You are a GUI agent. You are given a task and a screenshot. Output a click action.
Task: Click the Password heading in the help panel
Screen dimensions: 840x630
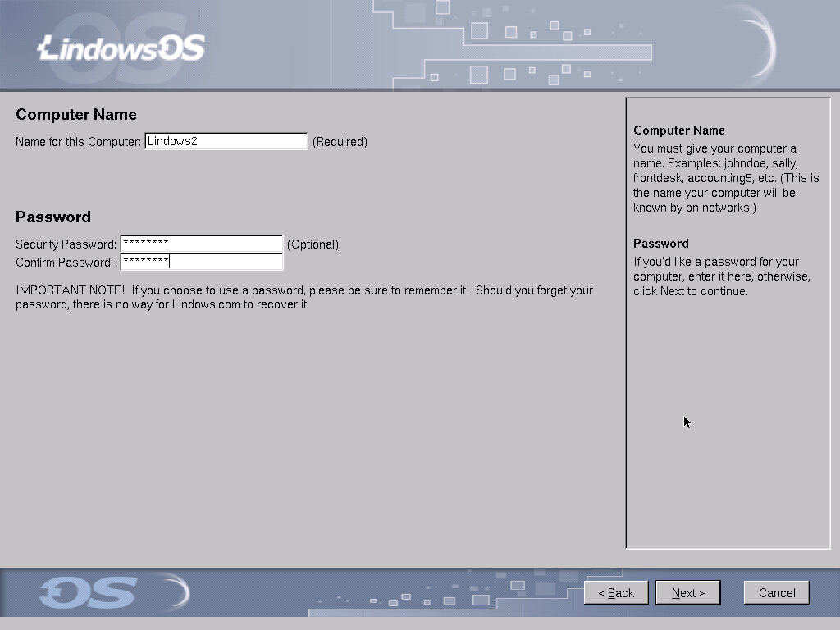660,244
